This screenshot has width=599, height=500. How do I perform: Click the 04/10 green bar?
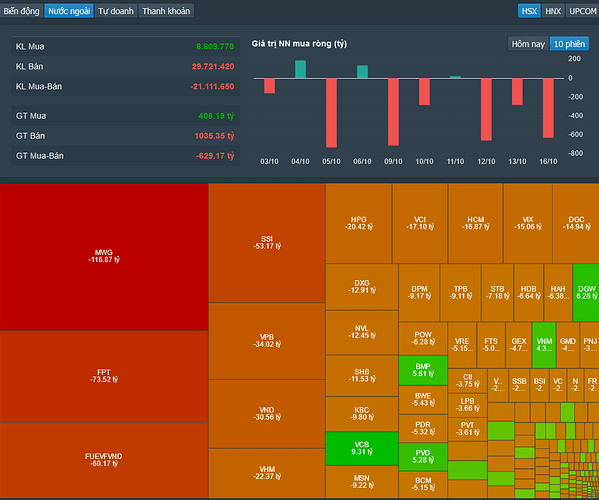pos(300,69)
